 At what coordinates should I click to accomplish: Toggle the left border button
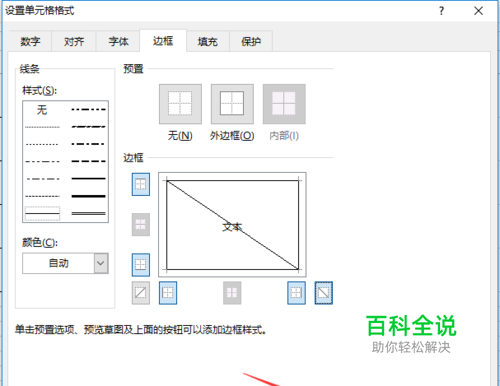tap(168, 293)
